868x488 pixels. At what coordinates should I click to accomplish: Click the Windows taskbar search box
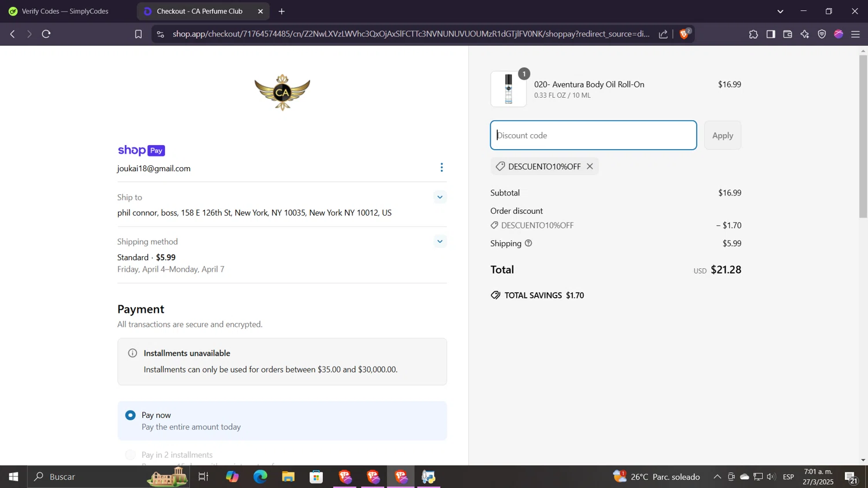point(109,476)
